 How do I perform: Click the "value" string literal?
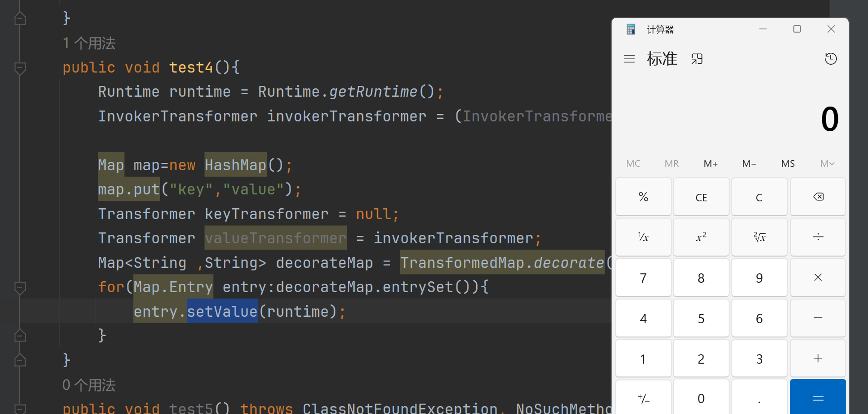253,189
